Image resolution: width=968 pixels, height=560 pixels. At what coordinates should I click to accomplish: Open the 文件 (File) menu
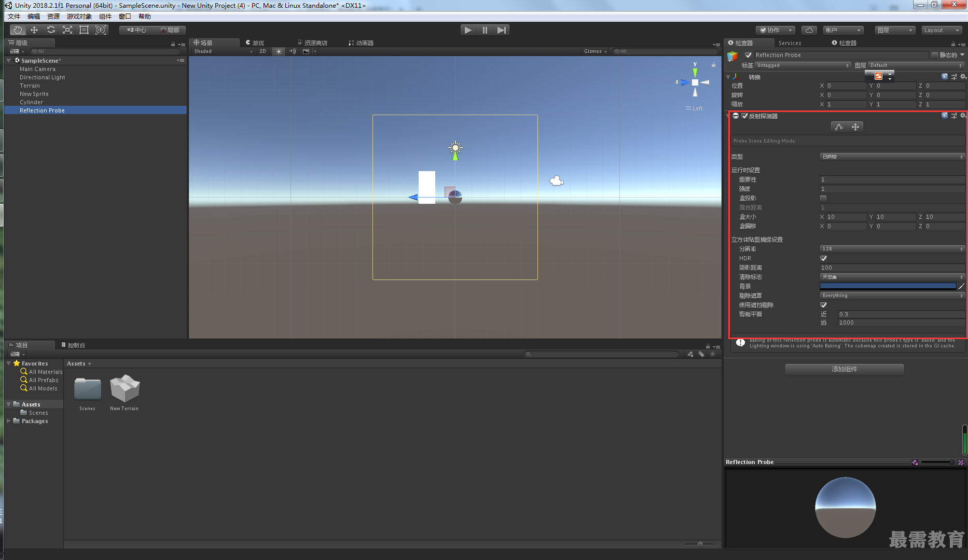click(x=14, y=17)
